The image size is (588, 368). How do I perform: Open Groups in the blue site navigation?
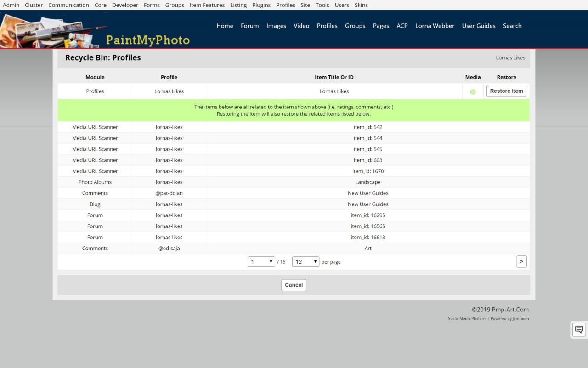(355, 26)
